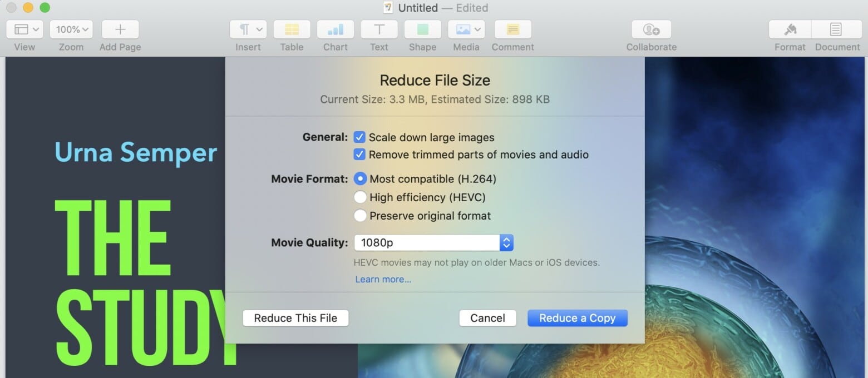
Task: Expand the Zoom 100% dropdown
Action: pyautogui.click(x=71, y=29)
